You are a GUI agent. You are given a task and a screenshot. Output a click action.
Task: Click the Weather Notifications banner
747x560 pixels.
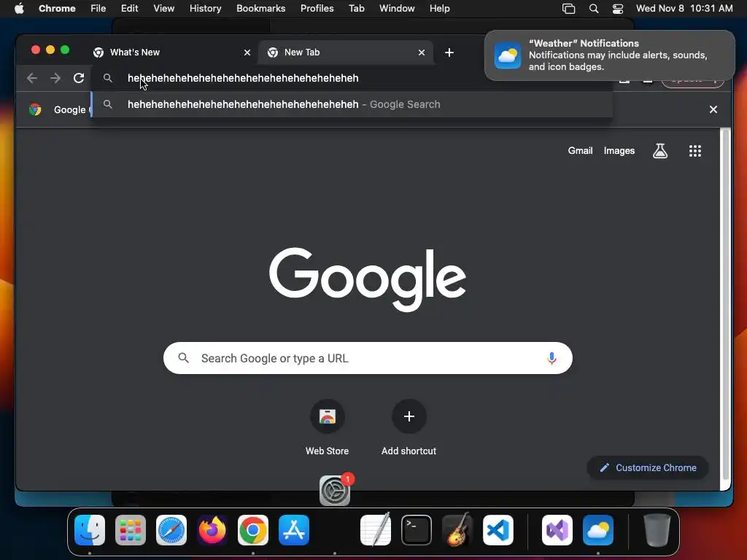pos(610,55)
